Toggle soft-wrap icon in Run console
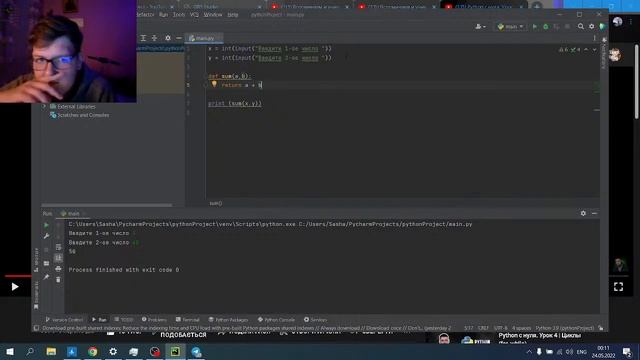 point(58,247)
